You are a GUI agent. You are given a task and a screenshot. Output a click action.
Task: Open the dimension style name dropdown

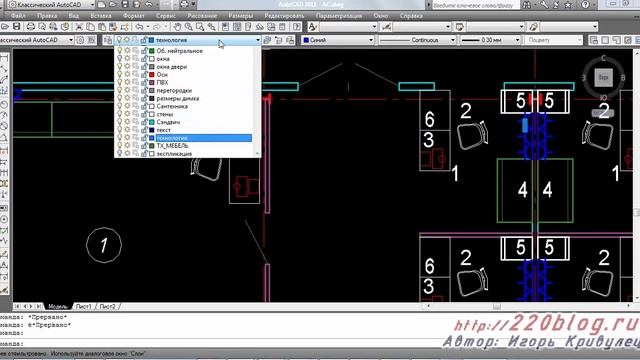pos(422,27)
